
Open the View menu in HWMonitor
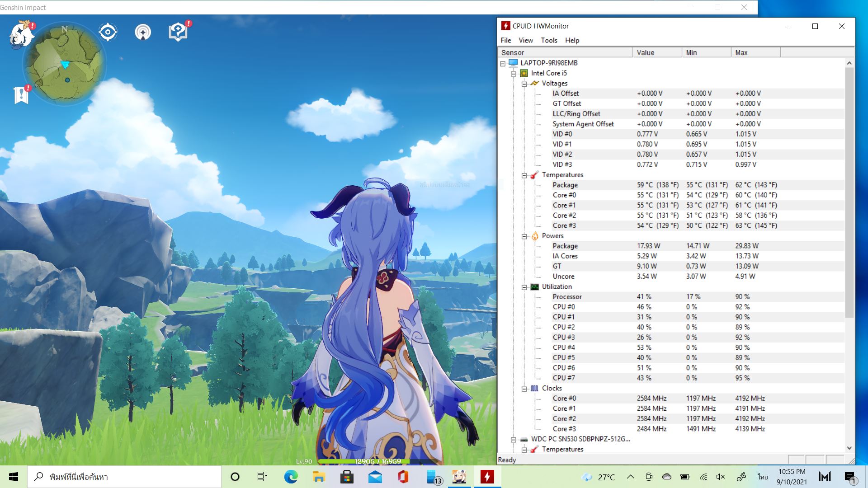(525, 40)
